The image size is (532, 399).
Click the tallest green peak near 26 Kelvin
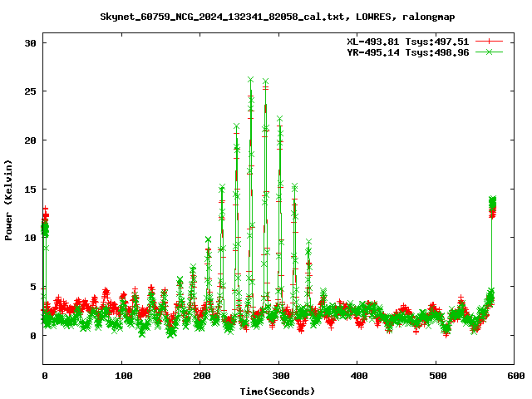click(x=251, y=80)
